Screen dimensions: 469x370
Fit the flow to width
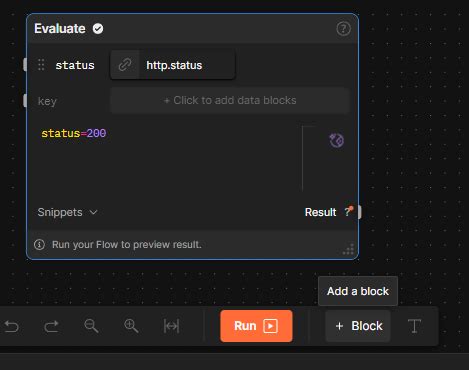[171, 326]
